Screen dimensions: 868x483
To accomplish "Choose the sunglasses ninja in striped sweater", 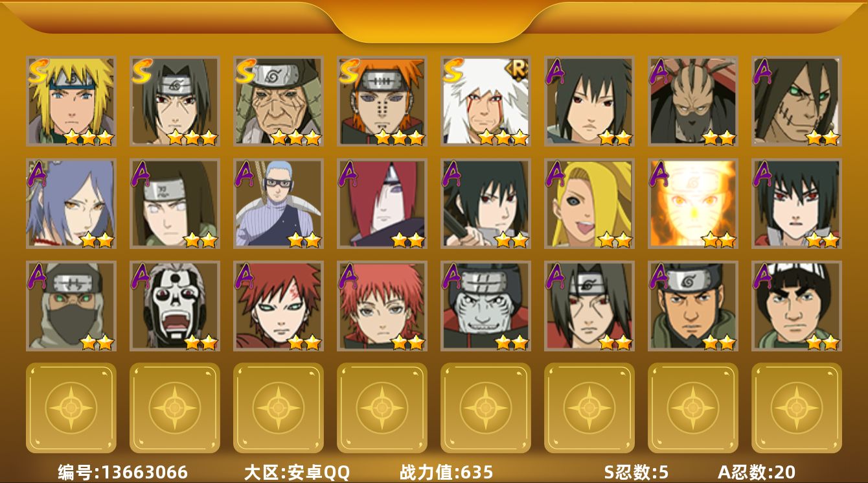I will 279,204.
